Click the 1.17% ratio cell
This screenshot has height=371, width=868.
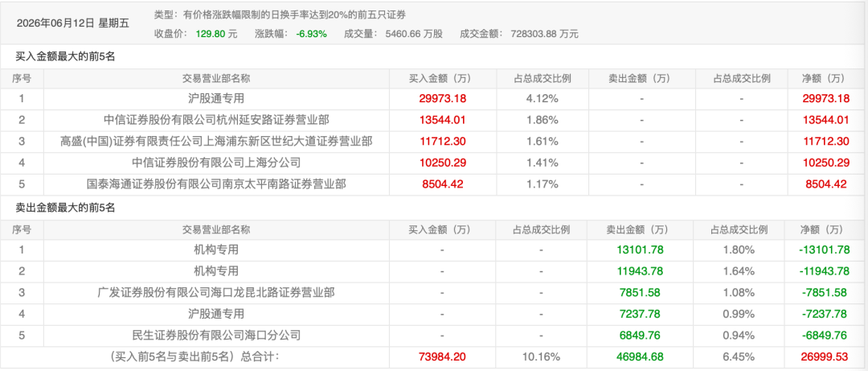click(542, 184)
